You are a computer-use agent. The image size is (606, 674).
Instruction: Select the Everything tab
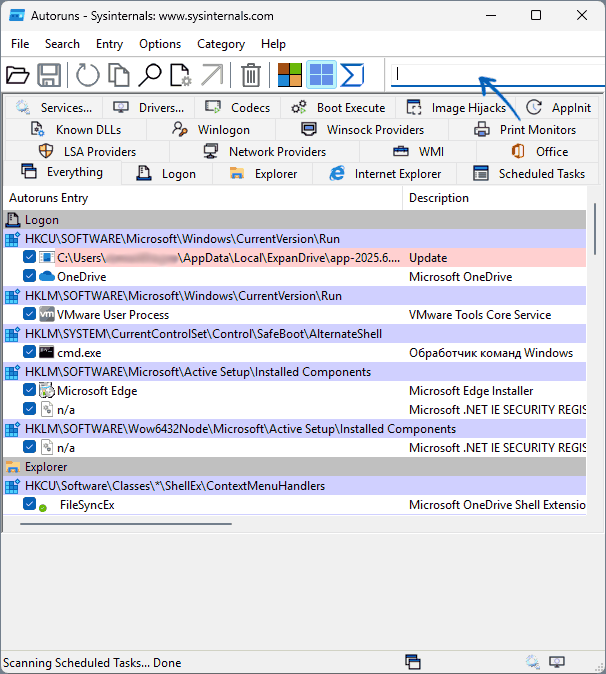(62, 172)
